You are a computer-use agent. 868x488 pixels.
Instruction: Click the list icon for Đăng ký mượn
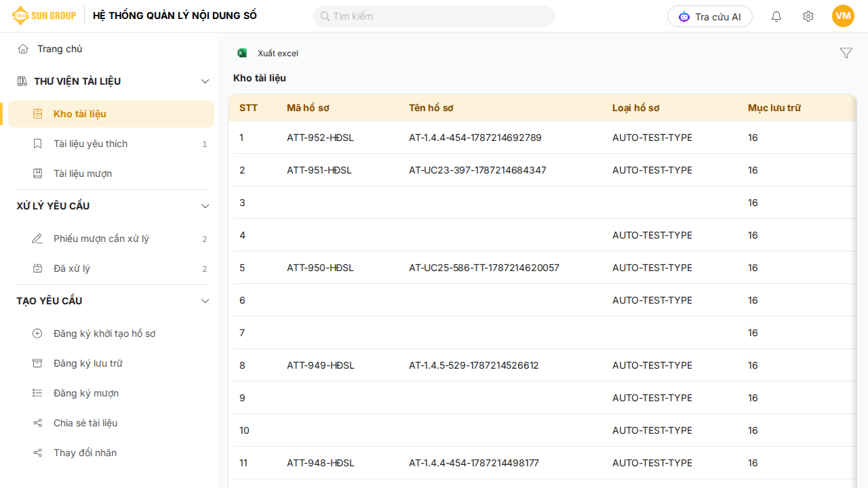coord(38,393)
